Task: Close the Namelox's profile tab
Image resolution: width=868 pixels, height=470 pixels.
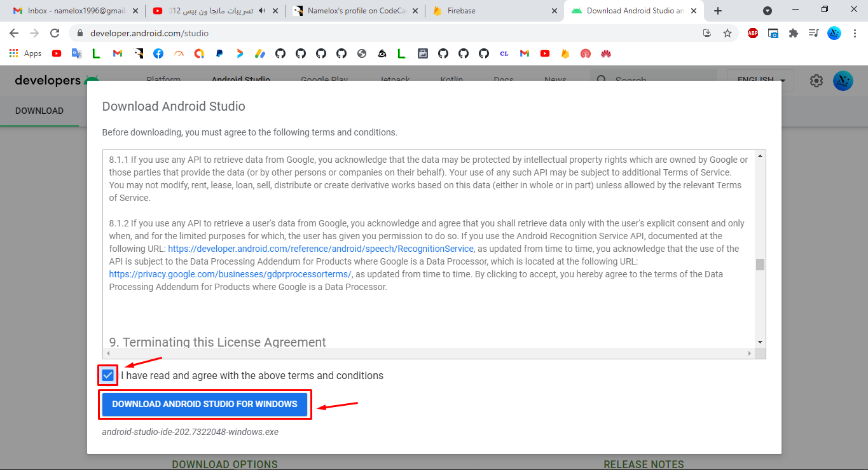Action: tap(415, 11)
